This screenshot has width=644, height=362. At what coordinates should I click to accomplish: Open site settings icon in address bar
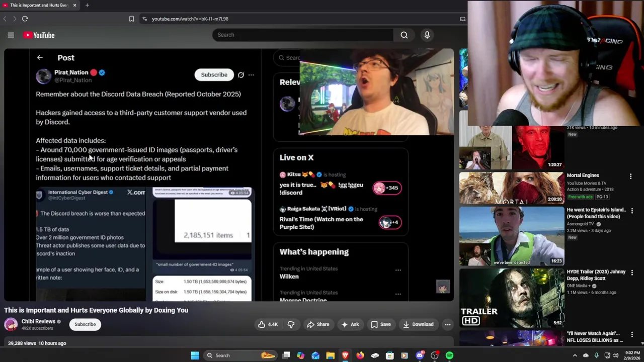click(144, 19)
